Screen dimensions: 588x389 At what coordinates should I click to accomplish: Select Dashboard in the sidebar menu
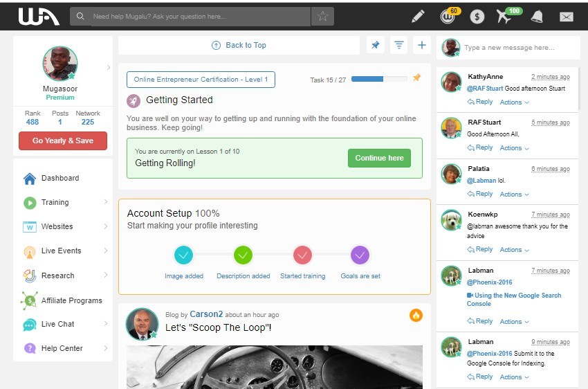[x=60, y=178]
